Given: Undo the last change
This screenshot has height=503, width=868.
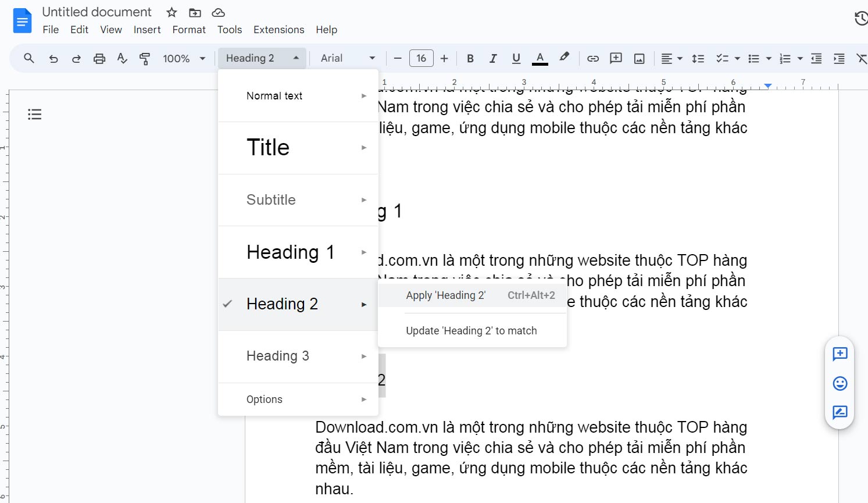Looking at the screenshot, I should (53, 58).
